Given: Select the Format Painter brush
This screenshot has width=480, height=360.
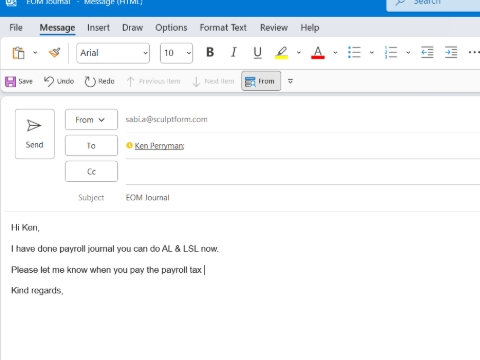Looking at the screenshot, I should (x=55, y=53).
